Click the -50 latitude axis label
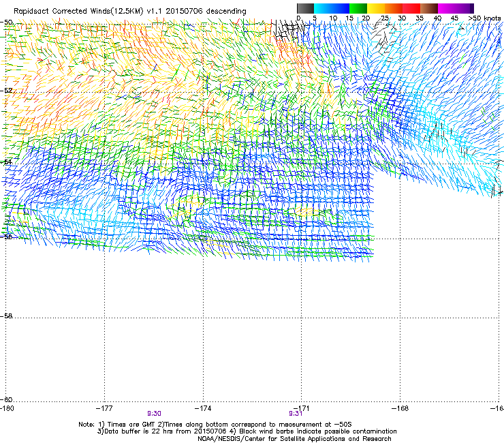 tap(6, 22)
